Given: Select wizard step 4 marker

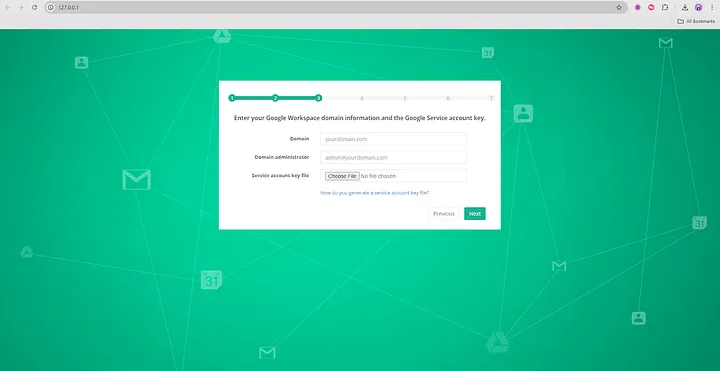Looking at the screenshot, I should tap(362, 98).
